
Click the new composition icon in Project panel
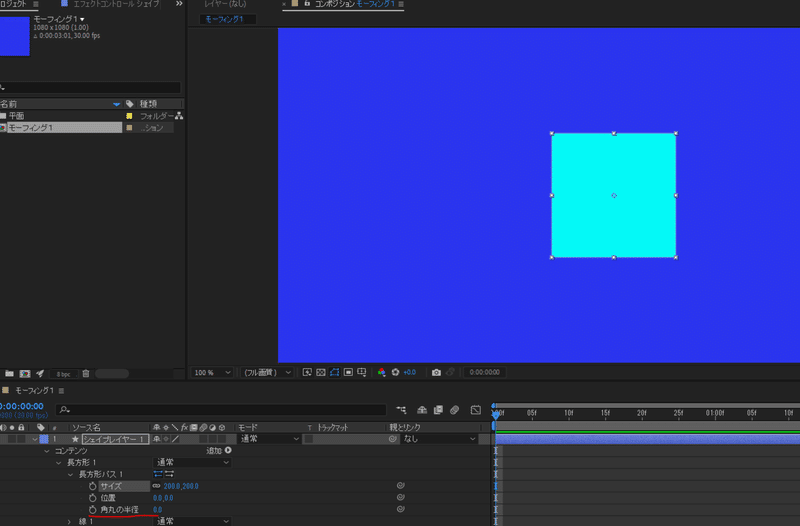point(24,373)
